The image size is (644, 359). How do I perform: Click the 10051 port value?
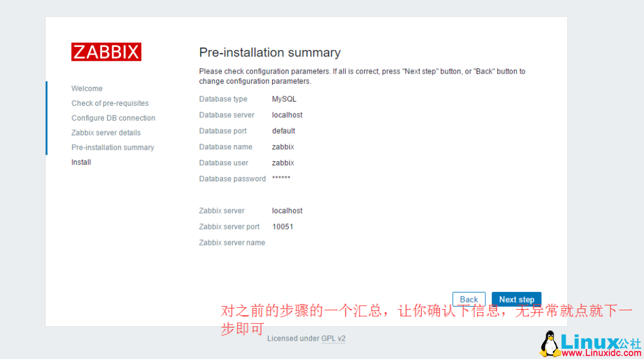point(283,226)
